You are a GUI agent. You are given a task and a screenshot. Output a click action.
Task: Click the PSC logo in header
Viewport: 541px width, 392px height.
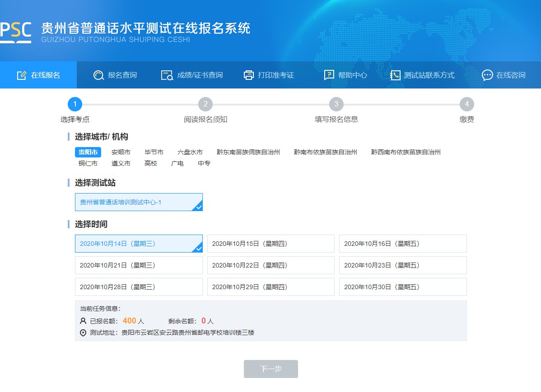[x=16, y=31]
